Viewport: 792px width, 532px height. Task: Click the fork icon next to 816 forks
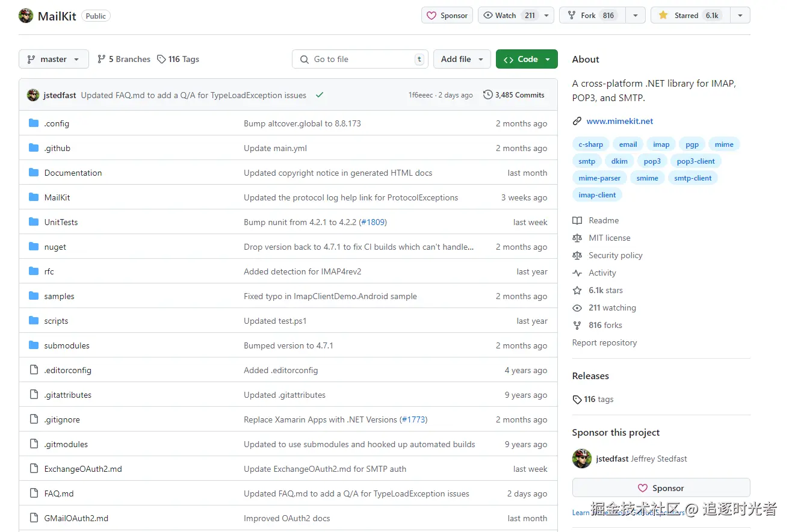(x=577, y=325)
